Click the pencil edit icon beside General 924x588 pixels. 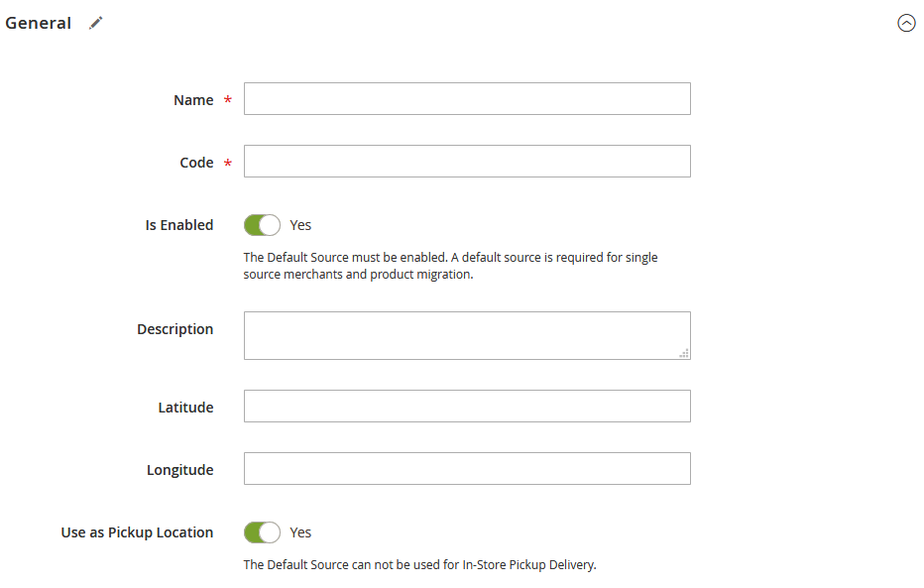pyautogui.click(x=95, y=23)
